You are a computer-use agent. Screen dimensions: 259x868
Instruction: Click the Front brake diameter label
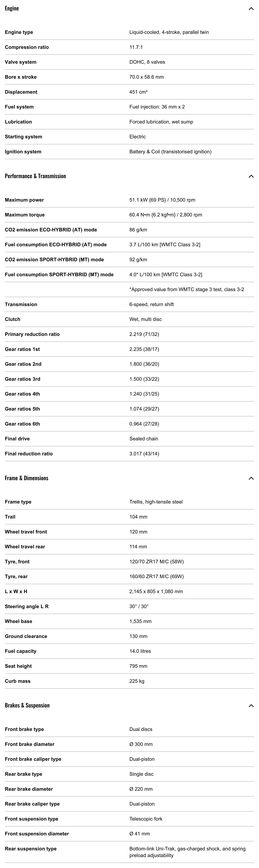[x=30, y=744]
